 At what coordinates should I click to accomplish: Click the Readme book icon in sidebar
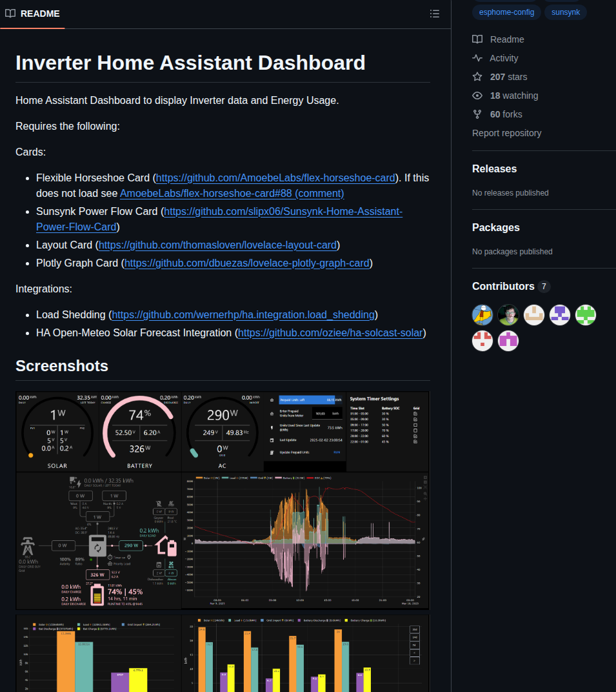477,39
